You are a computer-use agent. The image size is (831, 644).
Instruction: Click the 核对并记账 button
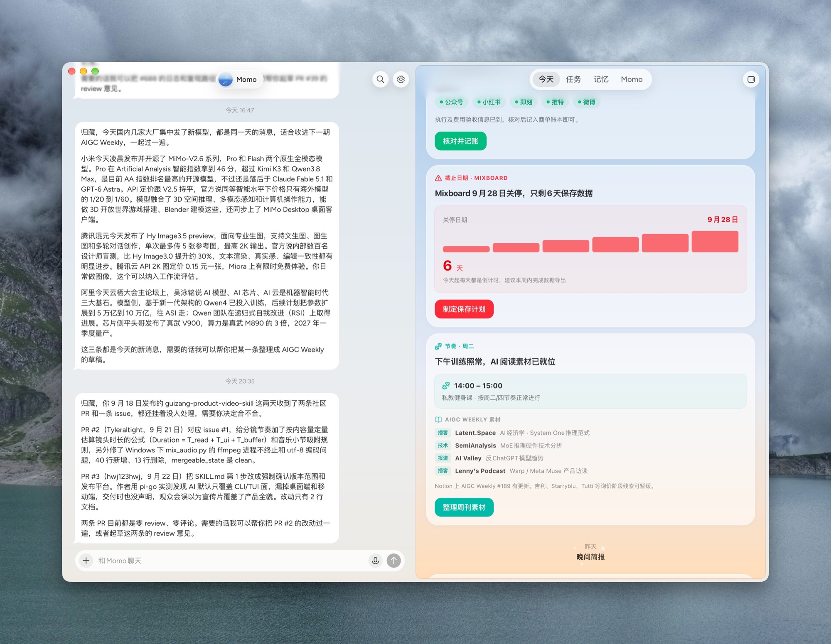[x=460, y=141]
